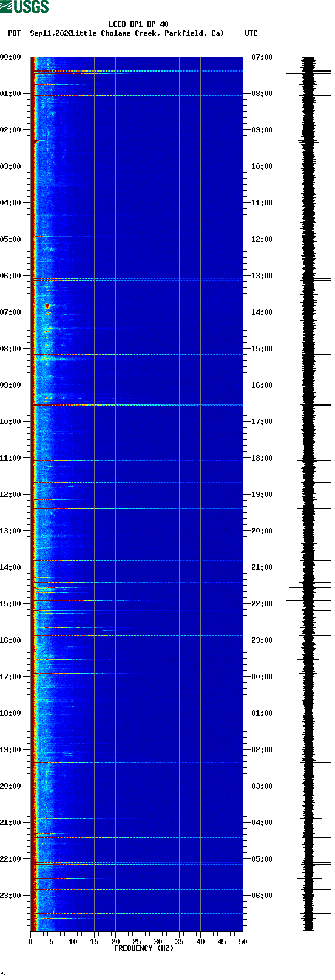The image size is (335, 980).
Task: Click the 17:00 UTC time label at right
Action: [x=262, y=422]
